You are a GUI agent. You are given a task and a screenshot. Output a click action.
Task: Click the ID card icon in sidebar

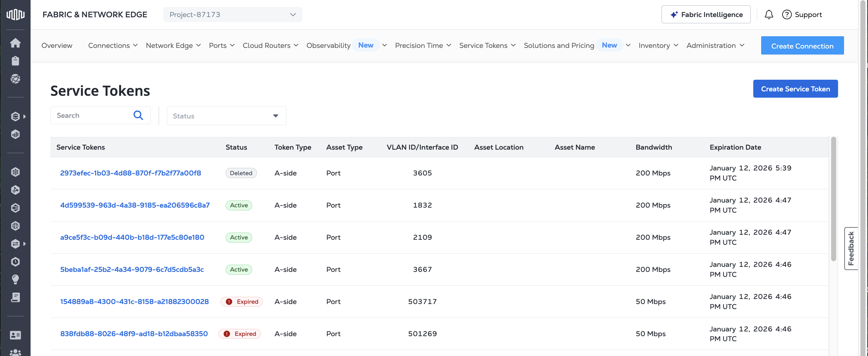click(x=15, y=335)
